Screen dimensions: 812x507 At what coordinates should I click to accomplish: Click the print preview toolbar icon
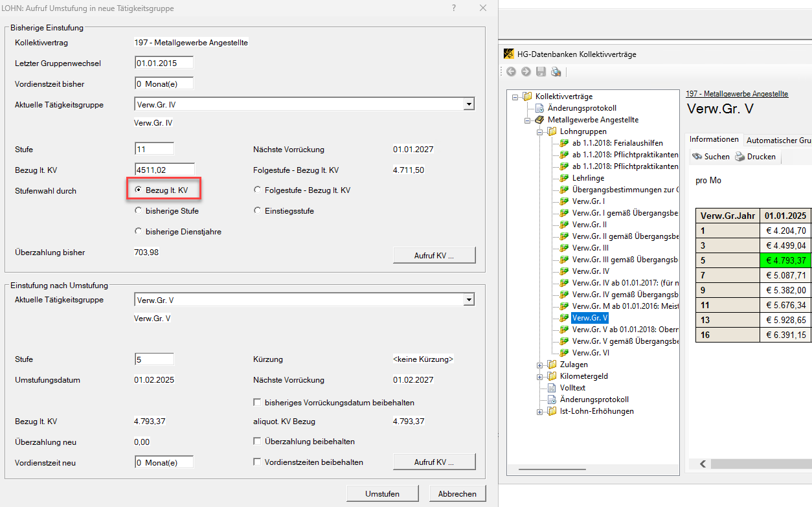[555, 72]
